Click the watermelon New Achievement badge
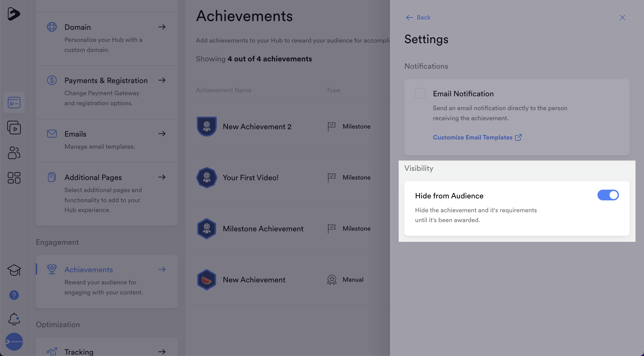The image size is (644, 356). click(206, 280)
